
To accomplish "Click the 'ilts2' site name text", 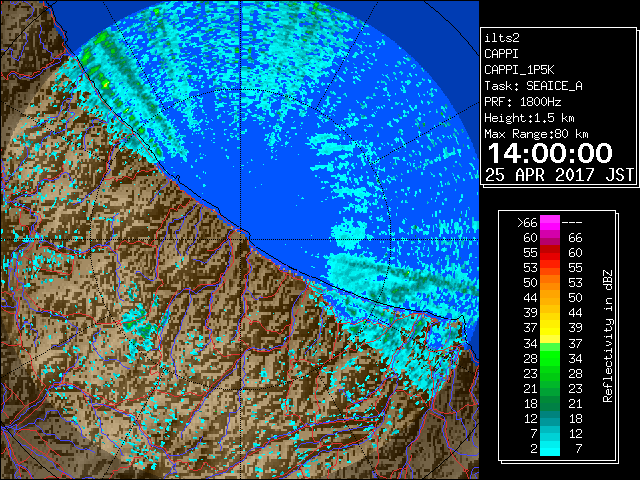I will (502, 38).
